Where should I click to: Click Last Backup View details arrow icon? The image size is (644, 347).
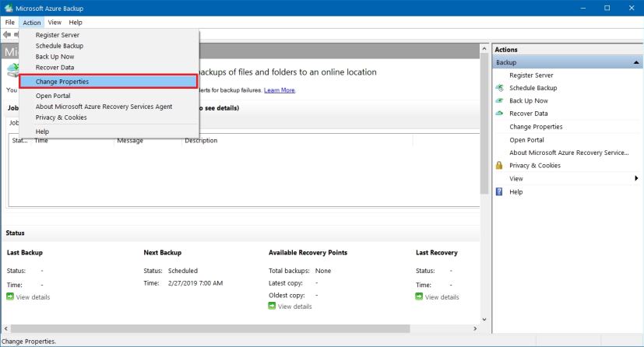click(10, 296)
